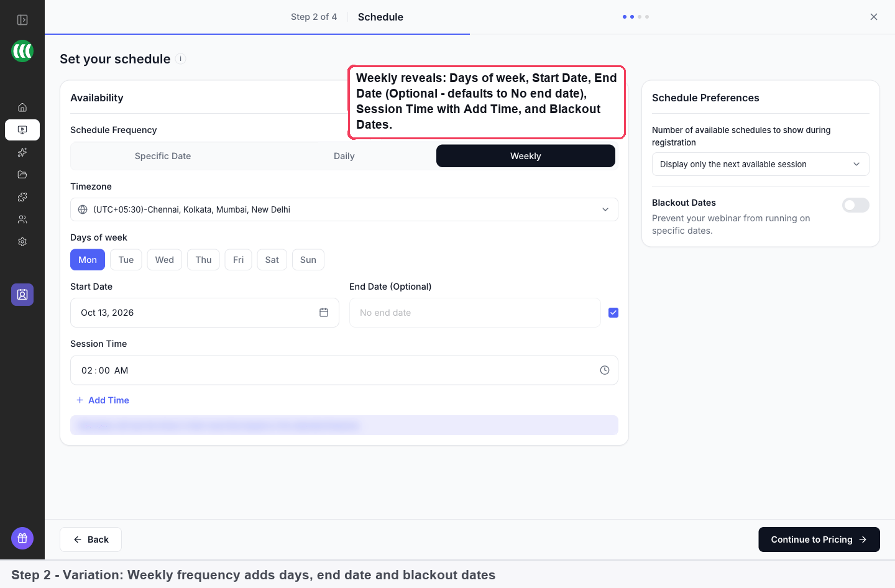895x588 pixels.
Task: Go Back to the previous step
Action: [91, 540]
